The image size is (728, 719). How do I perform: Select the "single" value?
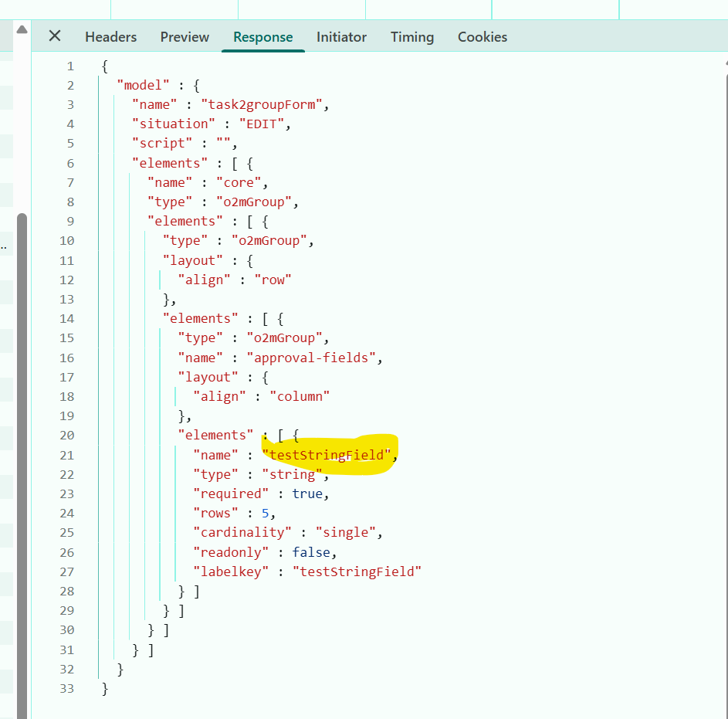pos(345,532)
